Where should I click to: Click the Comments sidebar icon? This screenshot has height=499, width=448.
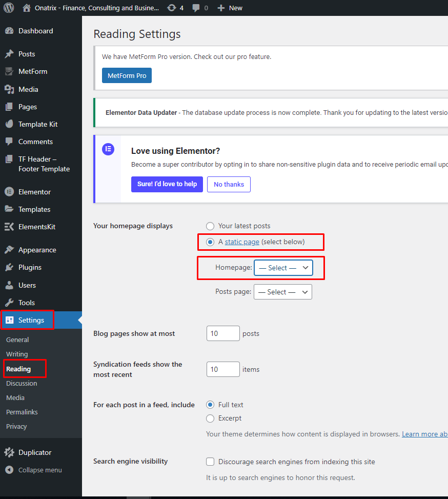(x=9, y=142)
